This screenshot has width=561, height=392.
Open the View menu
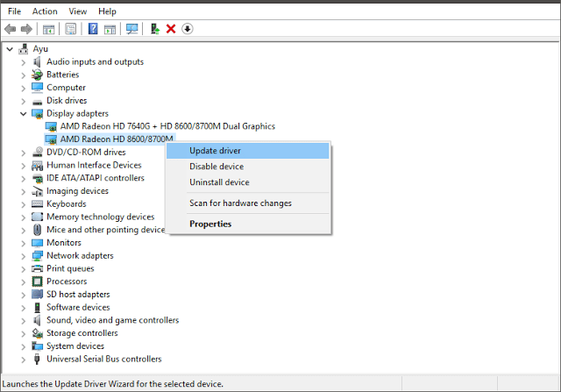click(78, 11)
